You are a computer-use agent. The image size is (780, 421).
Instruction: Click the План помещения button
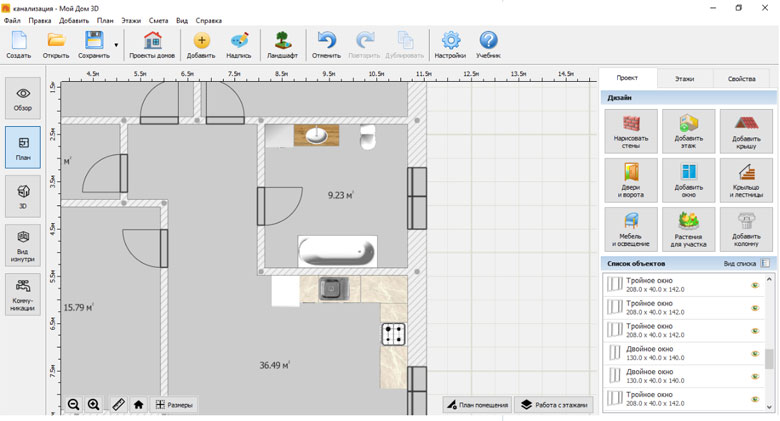tap(476, 405)
